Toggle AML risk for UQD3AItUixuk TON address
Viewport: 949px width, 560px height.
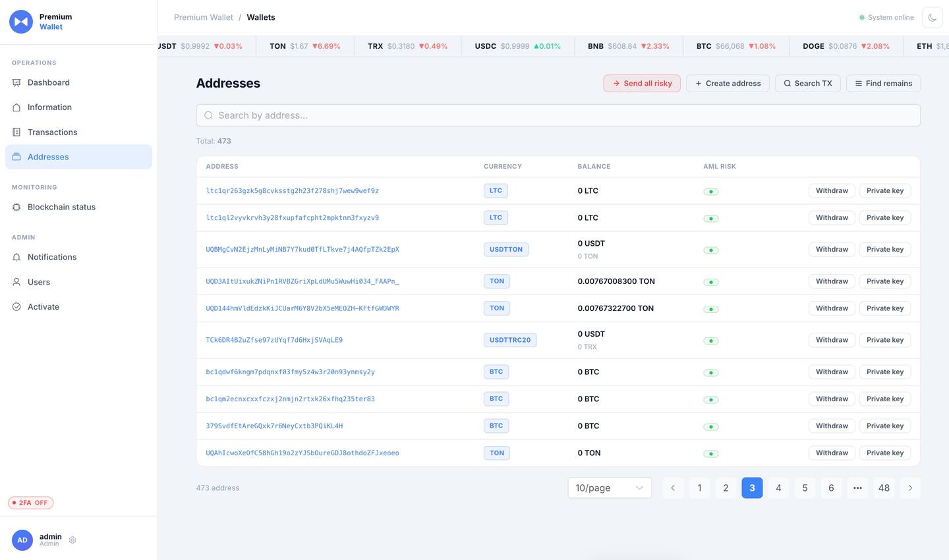pos(711,282)
